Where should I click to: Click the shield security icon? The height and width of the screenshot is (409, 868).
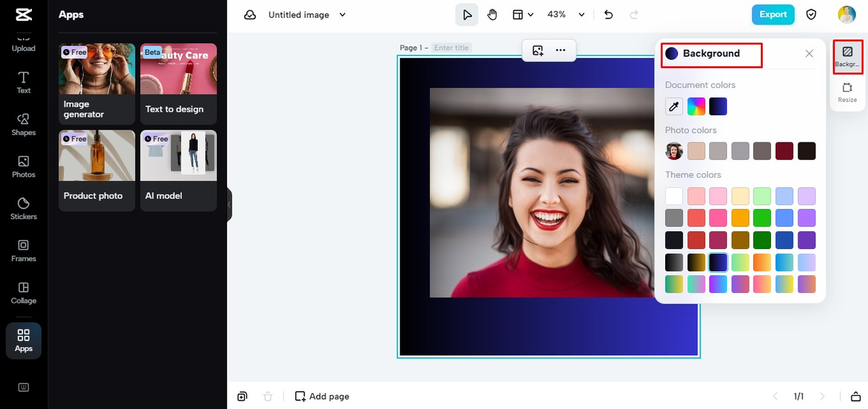(x=811, y=14)
